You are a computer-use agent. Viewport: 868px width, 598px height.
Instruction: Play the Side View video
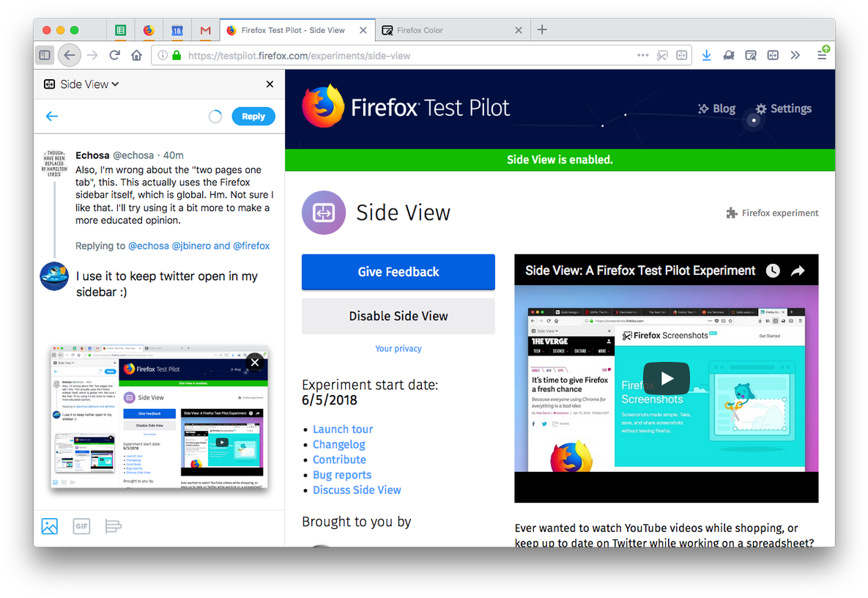[x=667, y=378]
